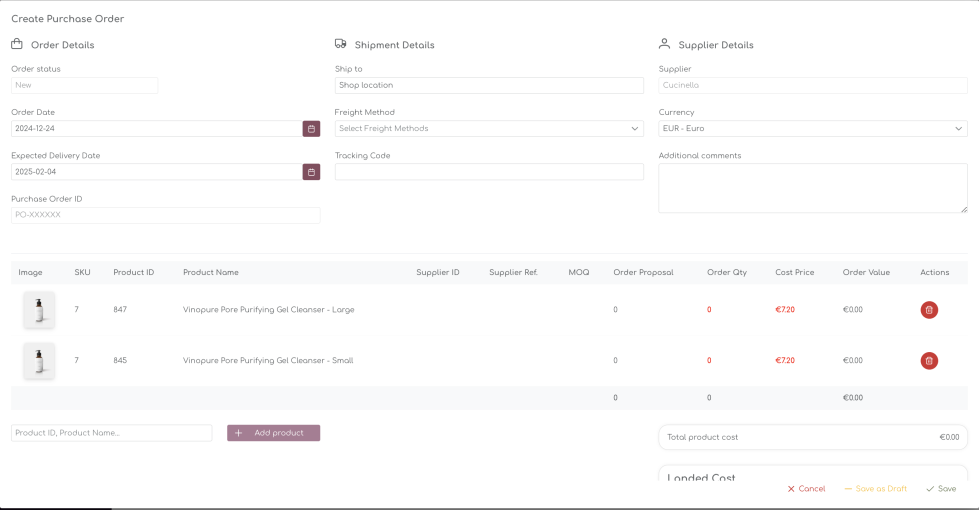Open the Small cleanser product thumbnail
The image size is (979, 510).
39,360
